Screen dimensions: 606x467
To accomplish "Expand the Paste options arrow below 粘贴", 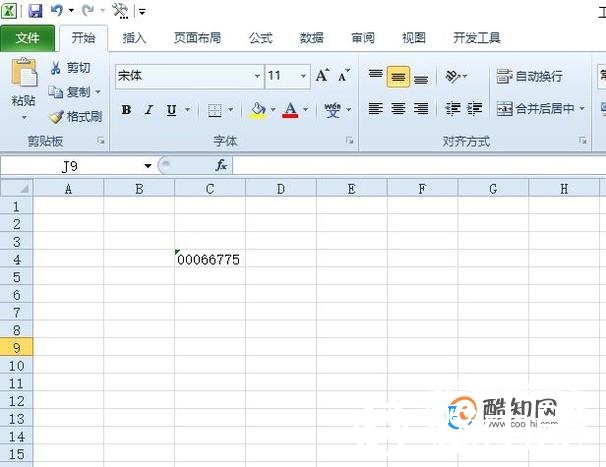I will click(24, 118).
